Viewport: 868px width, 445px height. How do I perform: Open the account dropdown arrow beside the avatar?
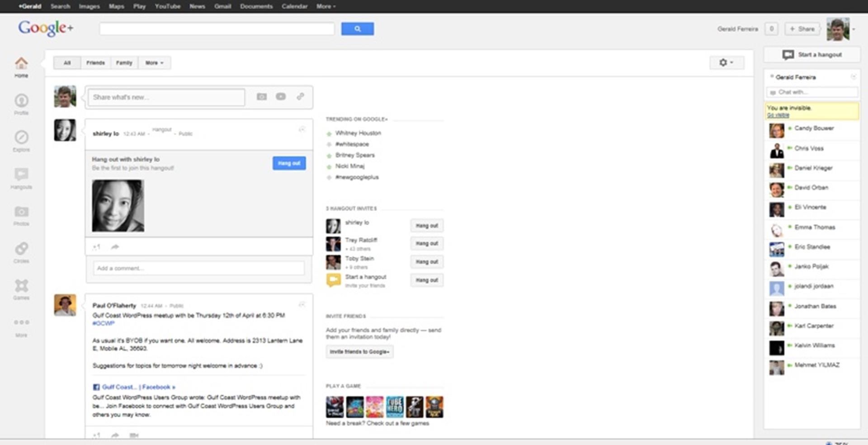[854, 29]
